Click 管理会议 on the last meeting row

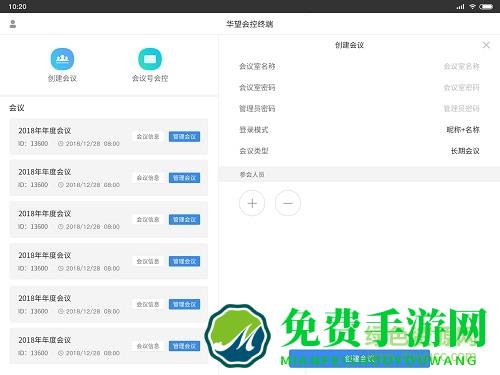pyautogui.click(x=184, y=346)
